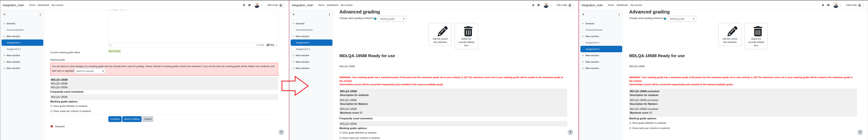Click grading method help icon on Assignment 2 grading page

[665, 19]
